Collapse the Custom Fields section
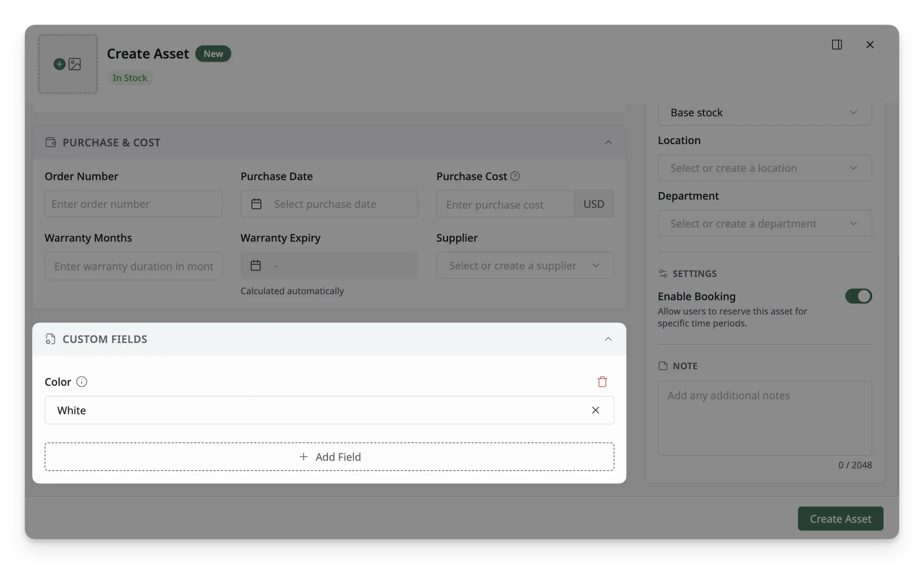924x564 pixels. tap(608, 339)
